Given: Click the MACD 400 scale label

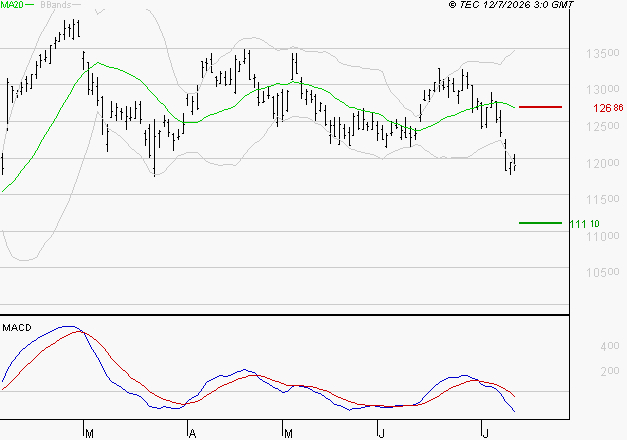Looking at the screenshot, I should click(610, 346).
